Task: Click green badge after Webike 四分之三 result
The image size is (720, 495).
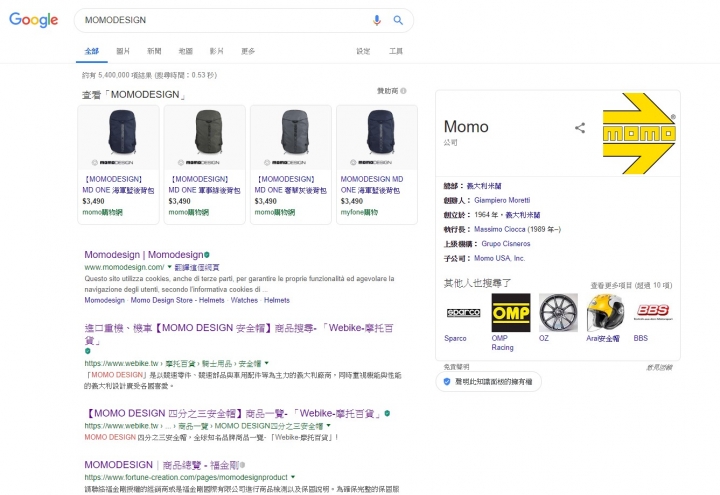Action: (x=387, y=413)
